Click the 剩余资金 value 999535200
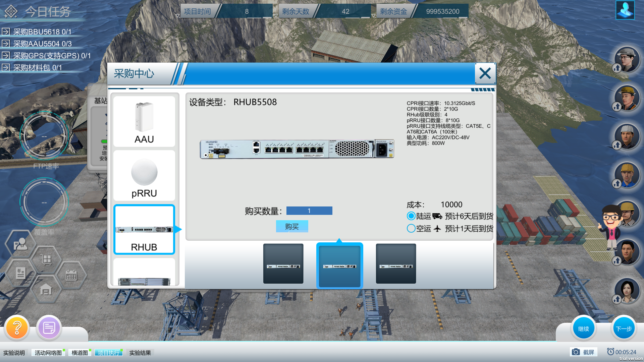The width and height of the screenshot is (644, 362). pos(443,11)
